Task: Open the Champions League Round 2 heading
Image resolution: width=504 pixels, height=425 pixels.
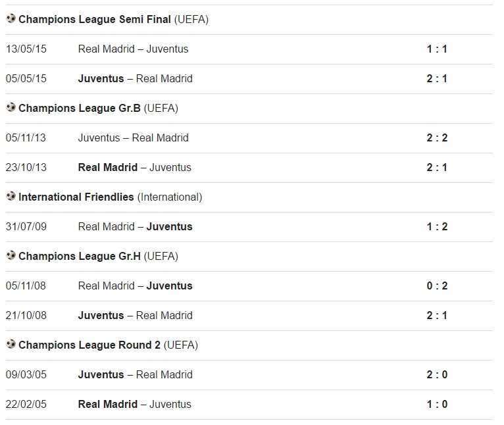Action: 109,345
